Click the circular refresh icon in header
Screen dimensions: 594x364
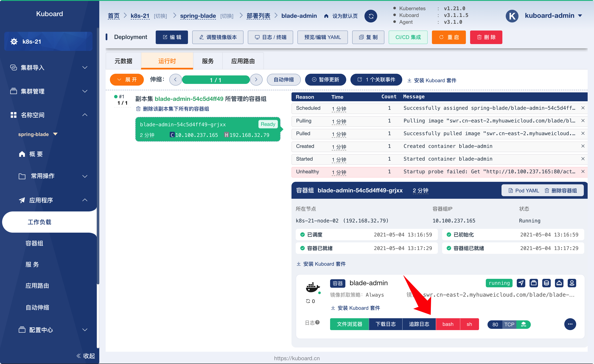click(371, 16)
